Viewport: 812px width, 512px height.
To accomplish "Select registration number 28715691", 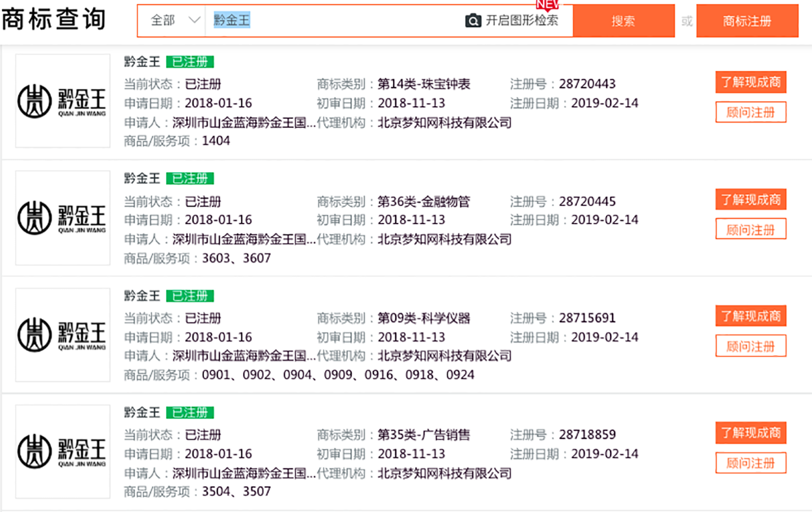I will tap(587, 318).
